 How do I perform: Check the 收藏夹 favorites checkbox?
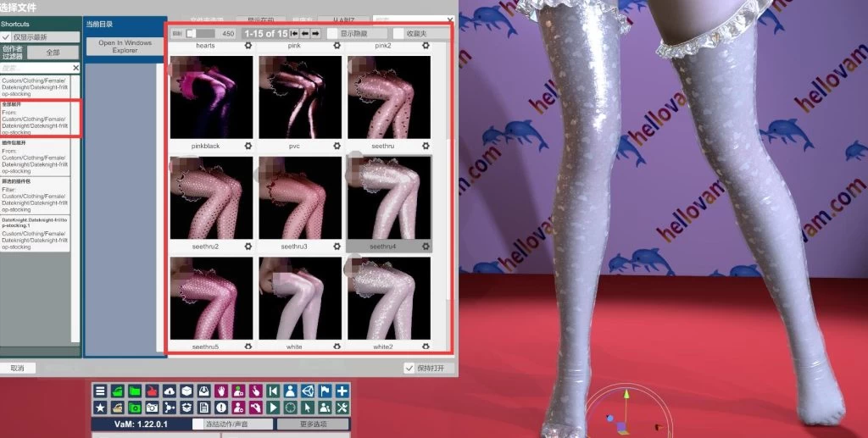click(398, 34)
